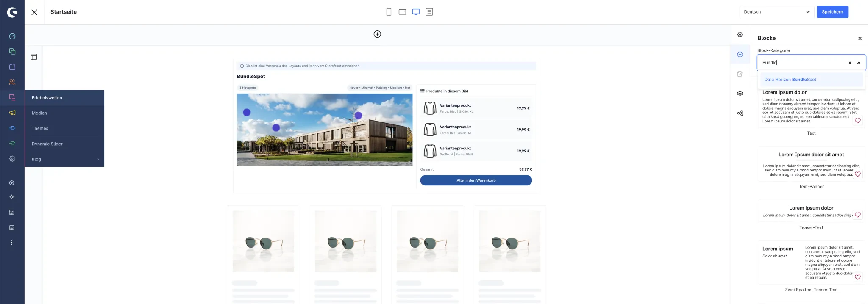This screenshot has width=868, height=304.
Task: Click the Gesamt 59,97 € total row
Action: point(476,169)
